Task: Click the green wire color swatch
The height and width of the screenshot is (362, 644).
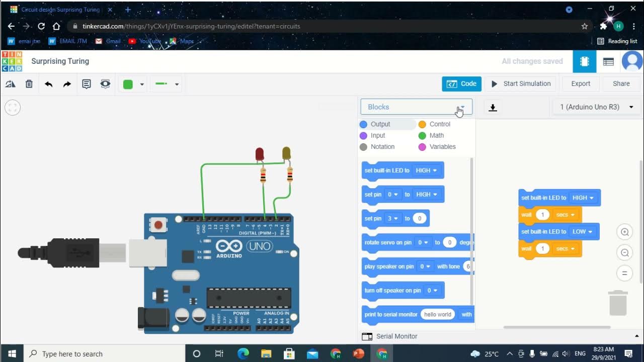Action: 128,84
